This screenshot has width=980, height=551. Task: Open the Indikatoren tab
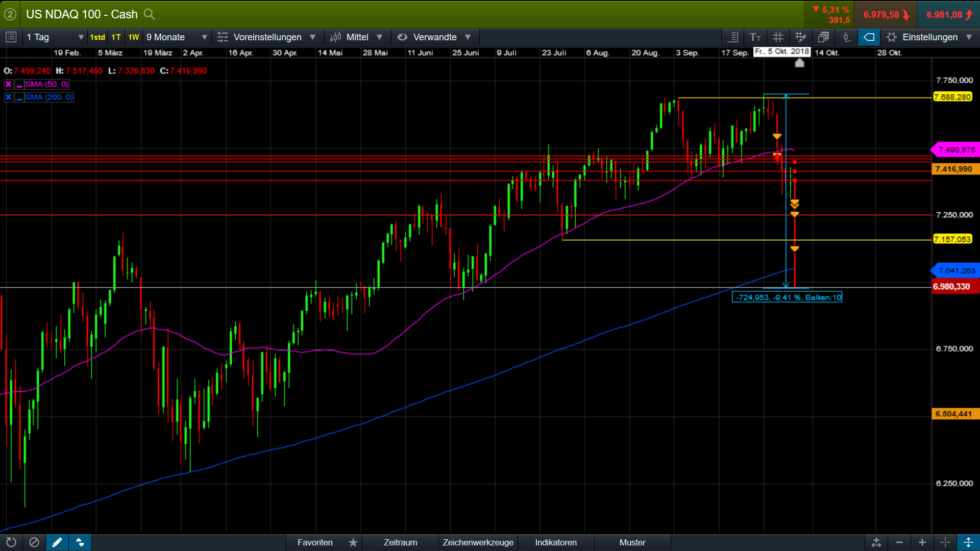coord(556,542)
